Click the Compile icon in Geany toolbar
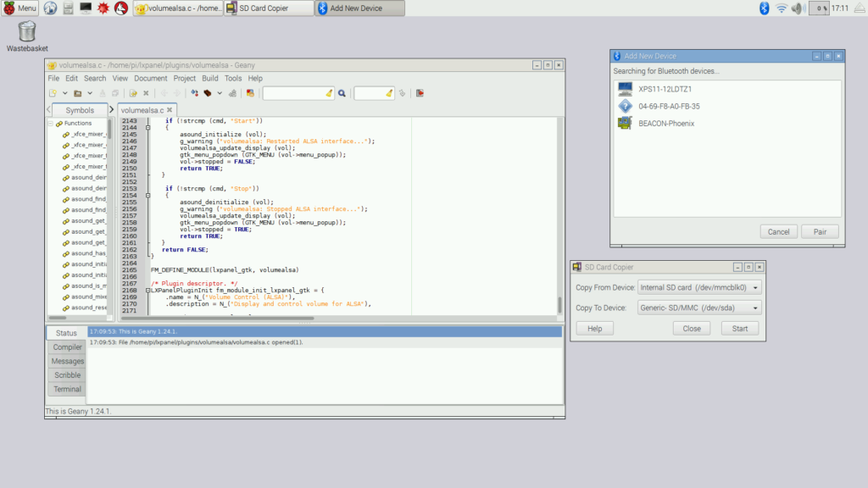The width and height of the screenshot is (868, 488). tap(194, 93)
